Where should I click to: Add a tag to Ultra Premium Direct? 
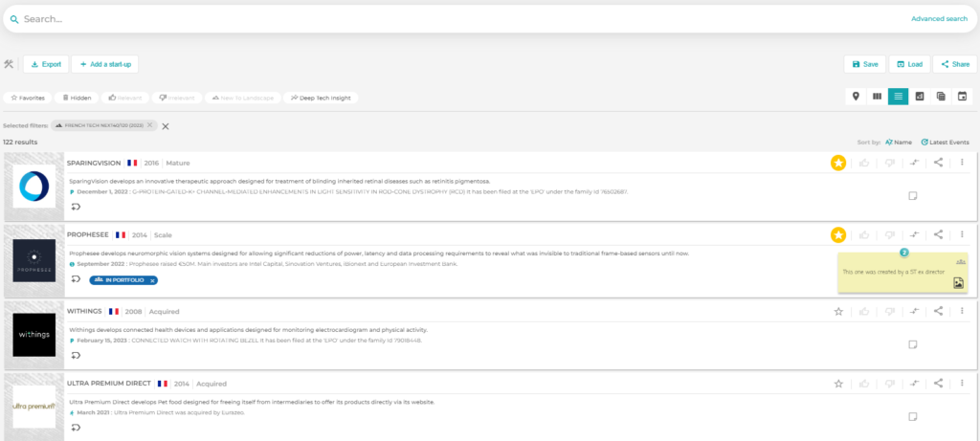pos(76,428)
